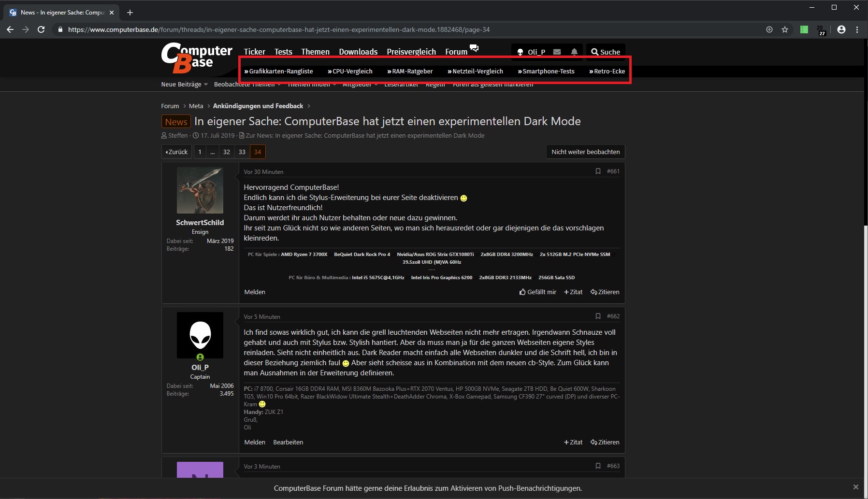The width and height of the screenshot is (868, 499).
Task: Click the ComputerBase logo
Action: [197, 58]
